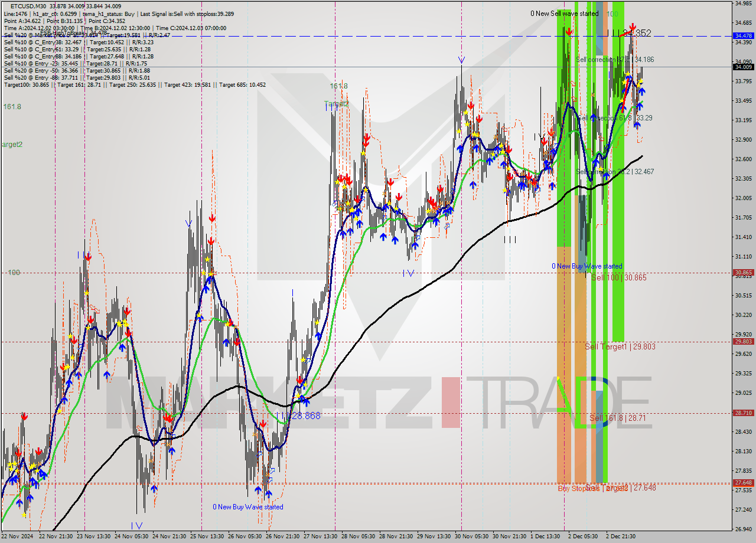Click the 29.325 price axis value
The height and width of the screenshot is (543, 756).
click(x=743, y=374)
